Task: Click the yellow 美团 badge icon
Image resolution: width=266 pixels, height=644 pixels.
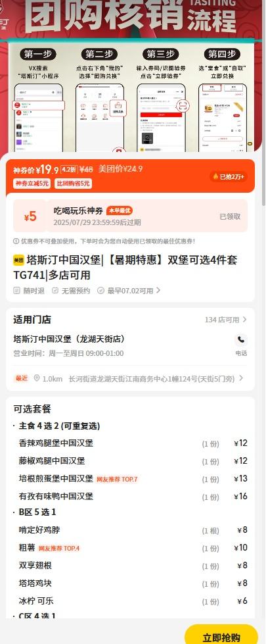Action: click(x=18, y=260)
